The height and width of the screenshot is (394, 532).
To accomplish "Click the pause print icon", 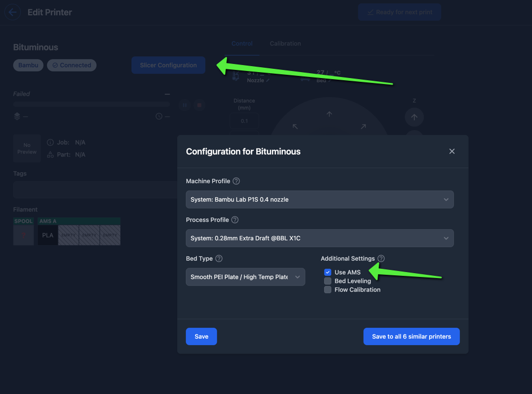I will pos(185,105).
